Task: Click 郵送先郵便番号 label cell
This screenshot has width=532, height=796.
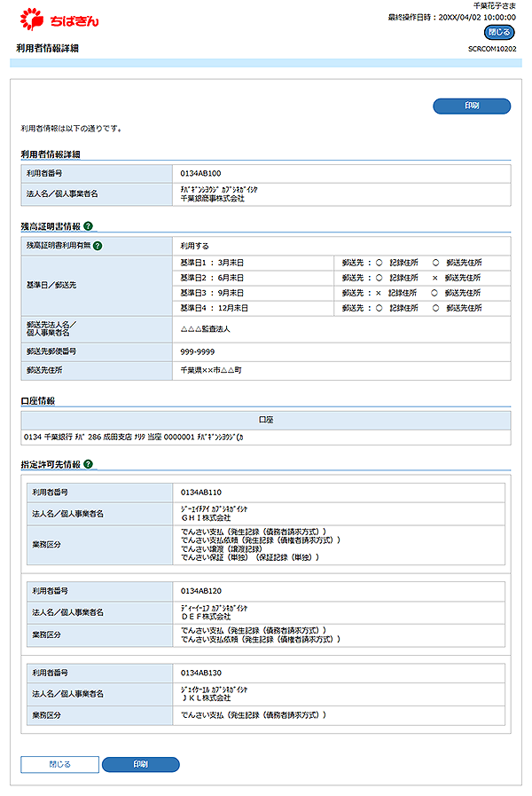Action: (x=97, y=351)
